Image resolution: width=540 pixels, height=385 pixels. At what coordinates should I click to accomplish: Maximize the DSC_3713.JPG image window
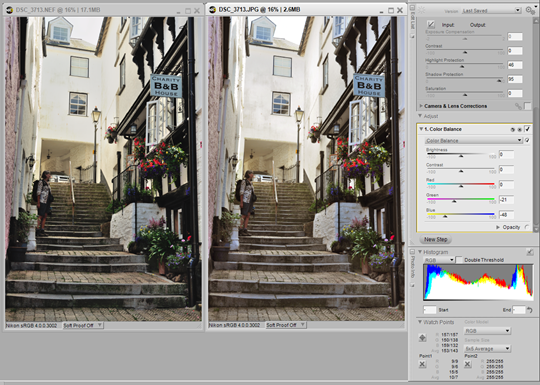pyautogui.click(x=391, y=10)
